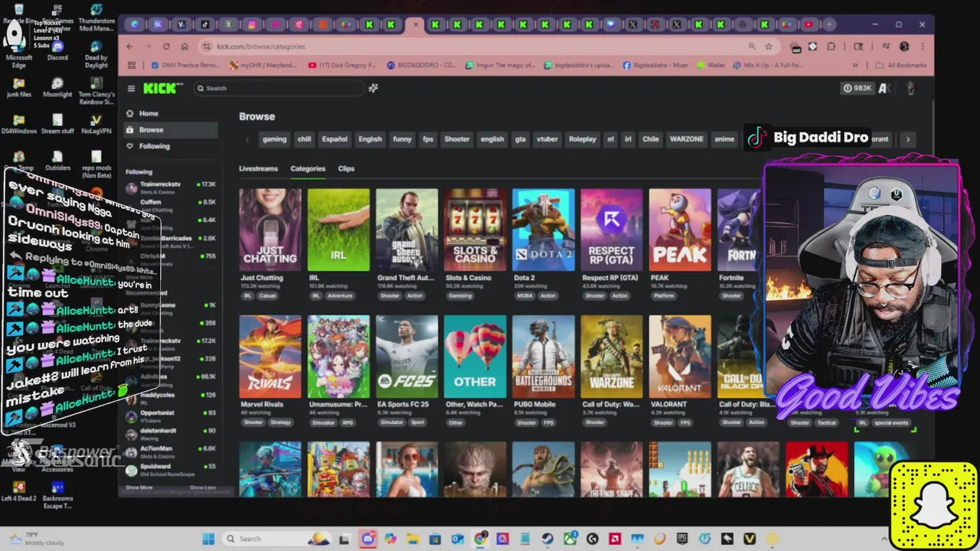
Task: Open the NoLagVPN desktop shortcut
Action: pyautogui.click(x=96, y=124)
